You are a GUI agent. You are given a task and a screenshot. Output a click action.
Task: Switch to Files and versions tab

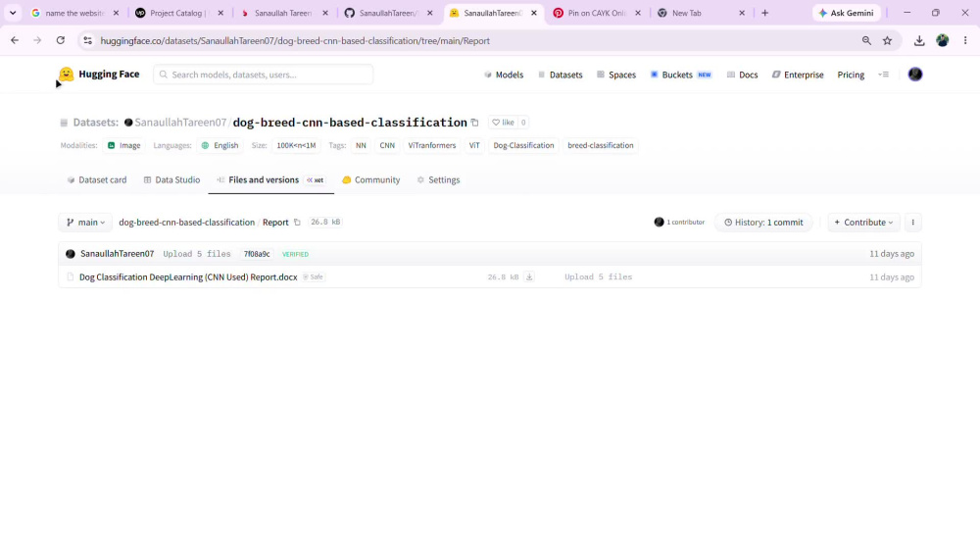[x=270, y=180]
